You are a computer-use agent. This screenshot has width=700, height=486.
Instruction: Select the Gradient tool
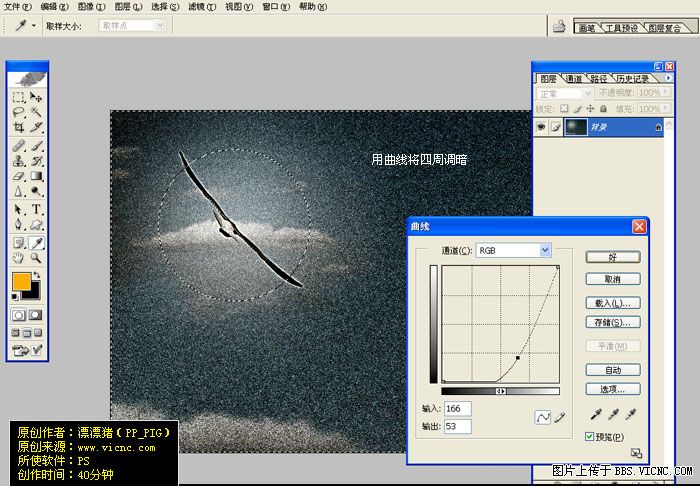(36, 176)
